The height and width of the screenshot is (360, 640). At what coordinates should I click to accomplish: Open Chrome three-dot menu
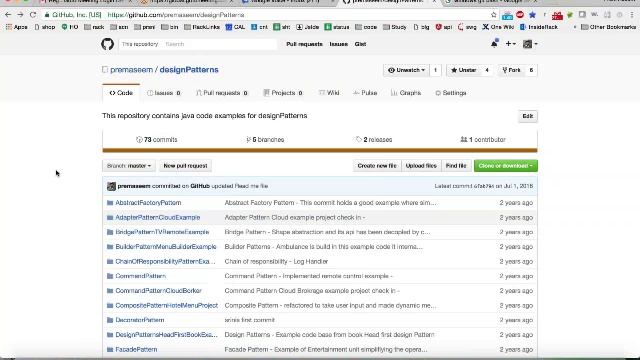(632, 15)
